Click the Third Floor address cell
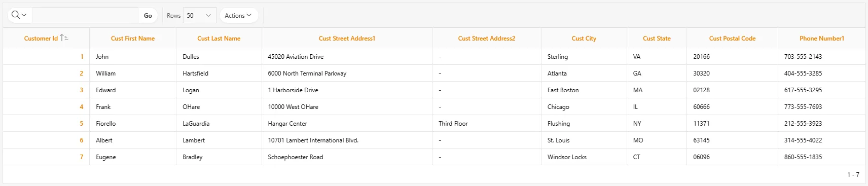The image size is (868, 186). 453,123
